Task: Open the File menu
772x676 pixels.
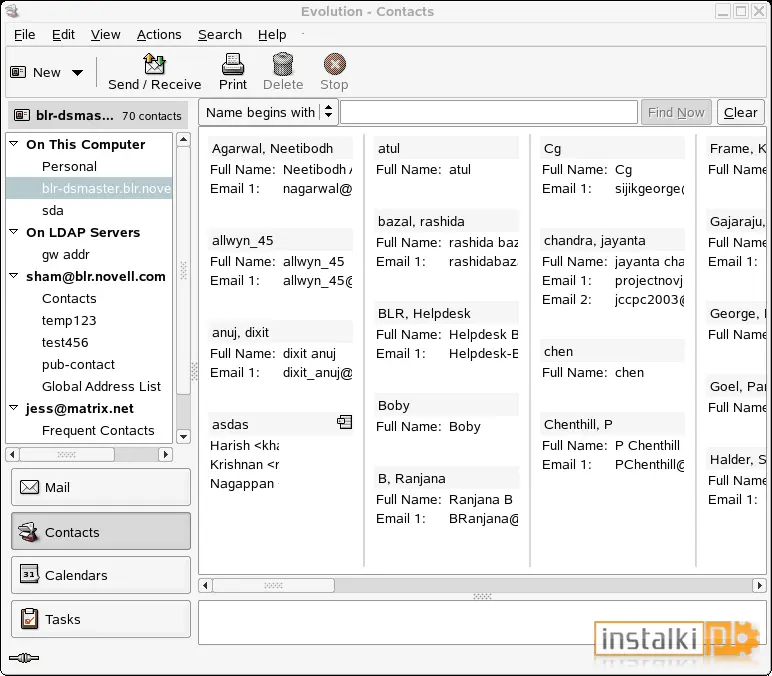Action: (x=25, y=34)
